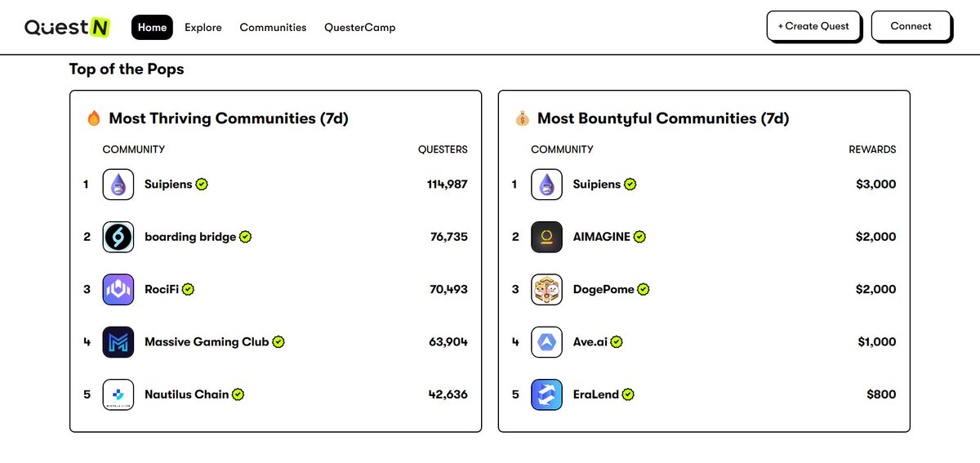Click the QUESTERS column header
The image size is (980, 463).
pos(443,149)
